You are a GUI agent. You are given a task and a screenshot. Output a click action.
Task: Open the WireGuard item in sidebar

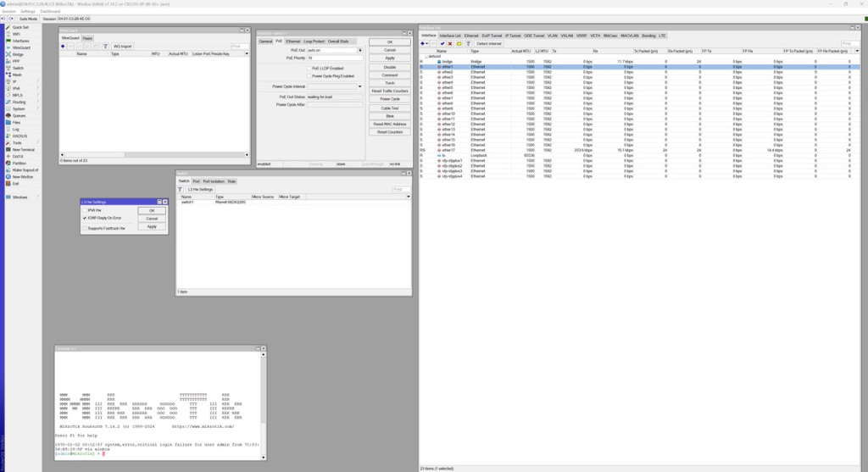[x=21, y=47]
